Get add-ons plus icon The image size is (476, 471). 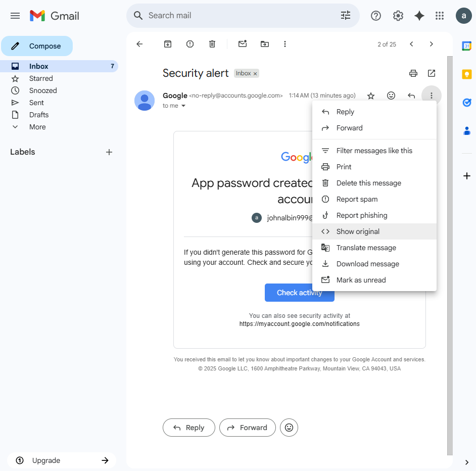point(466,176)
